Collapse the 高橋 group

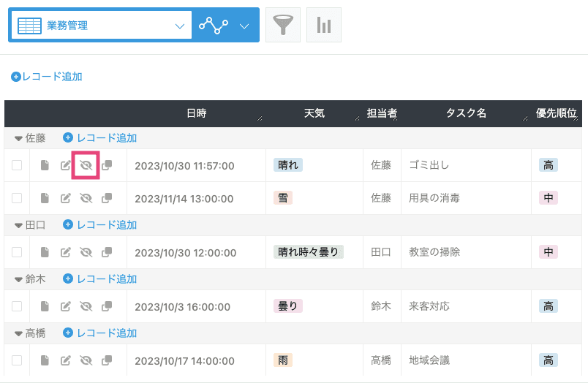point(18,333)
